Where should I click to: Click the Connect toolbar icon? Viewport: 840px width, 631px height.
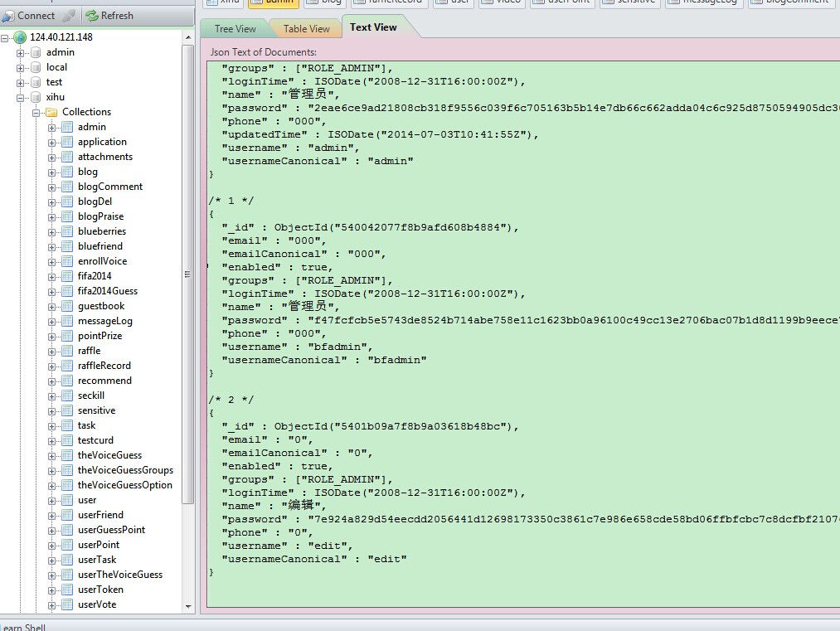(x=8, y=16)
